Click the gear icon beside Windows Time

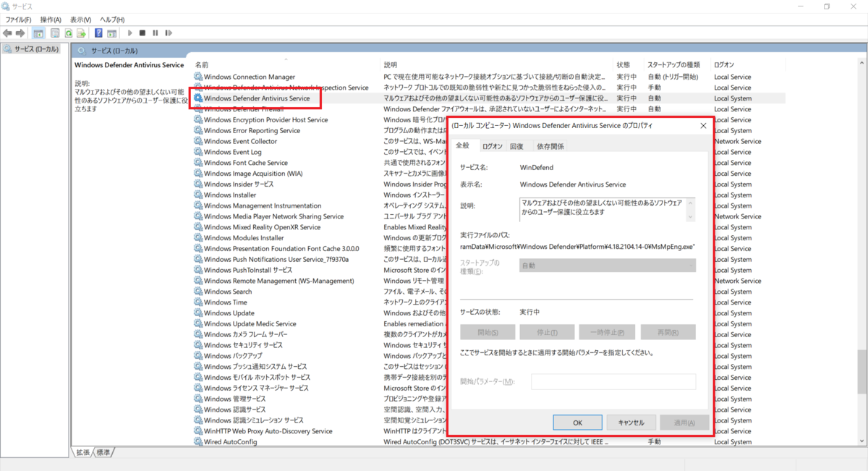tap(198, 302)
